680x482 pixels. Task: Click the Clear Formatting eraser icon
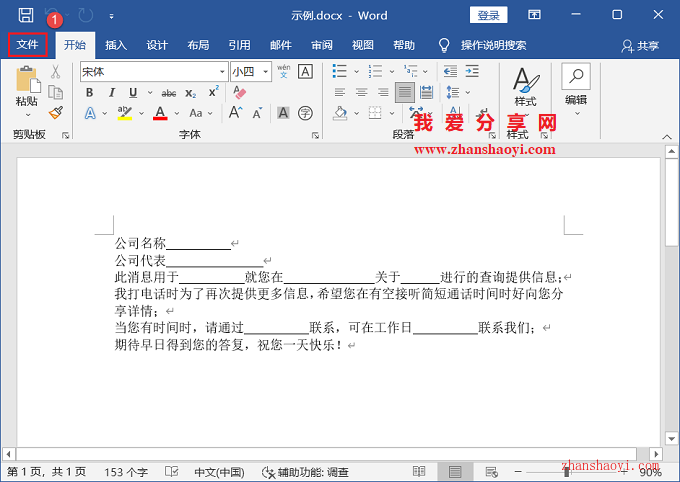[239, 92]
